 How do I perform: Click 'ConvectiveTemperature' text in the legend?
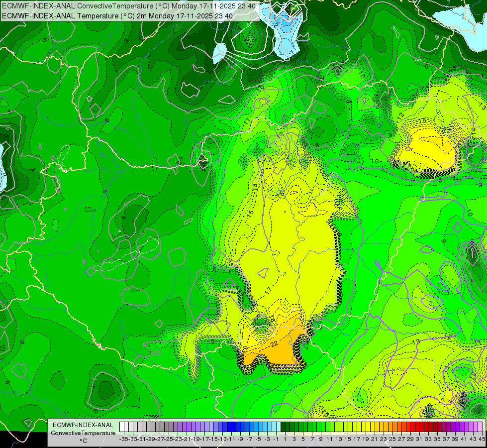(83, 433)
